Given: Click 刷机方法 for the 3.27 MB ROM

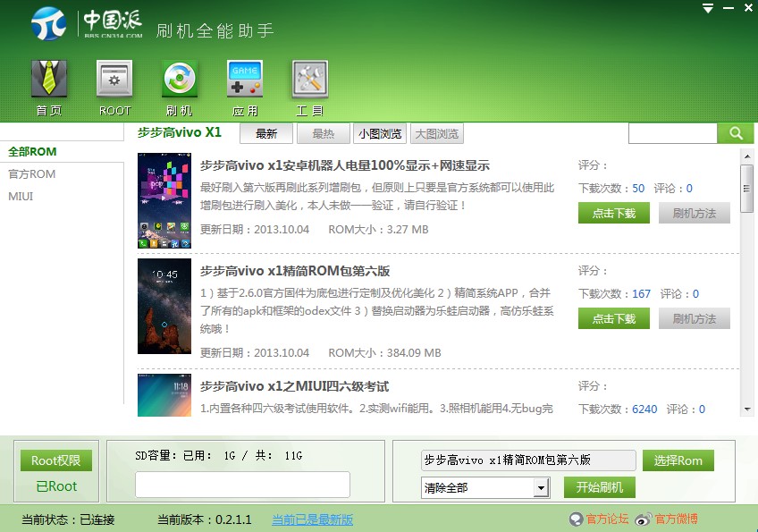Looking at the screenshot, I should click(695, 214).
